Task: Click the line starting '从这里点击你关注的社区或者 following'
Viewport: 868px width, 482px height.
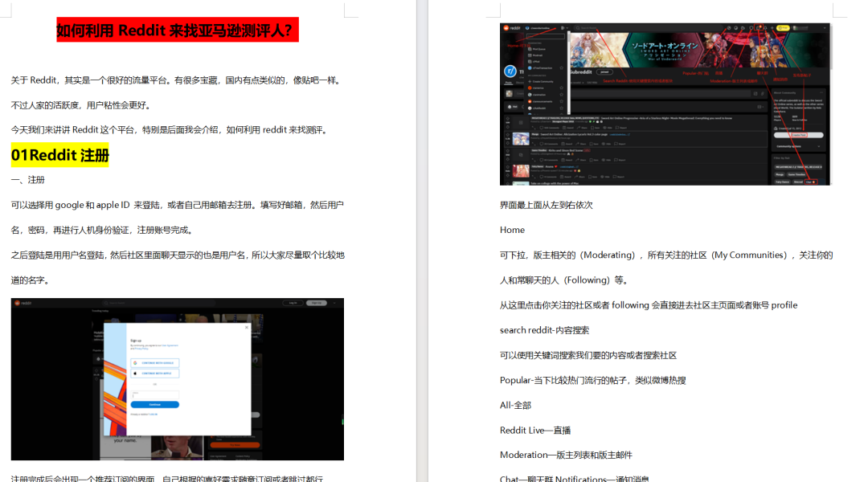Action: [x=649, y=305]
